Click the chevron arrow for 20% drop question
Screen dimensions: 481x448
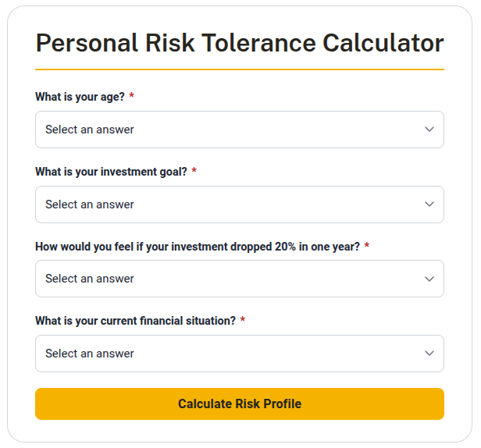coord(429,279)
